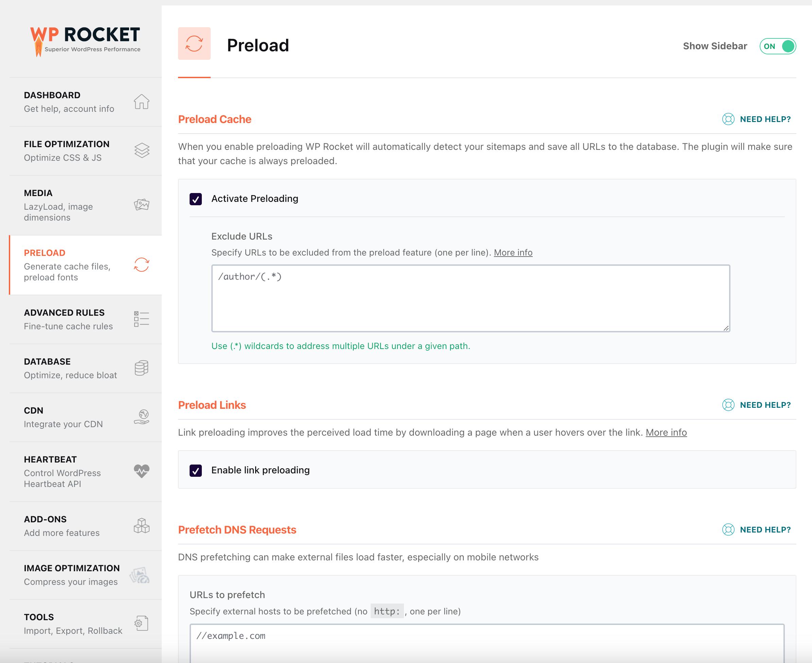
Task: Click the Preload Cache section heading
Action: pyautogui.click(x=214, y=119)
